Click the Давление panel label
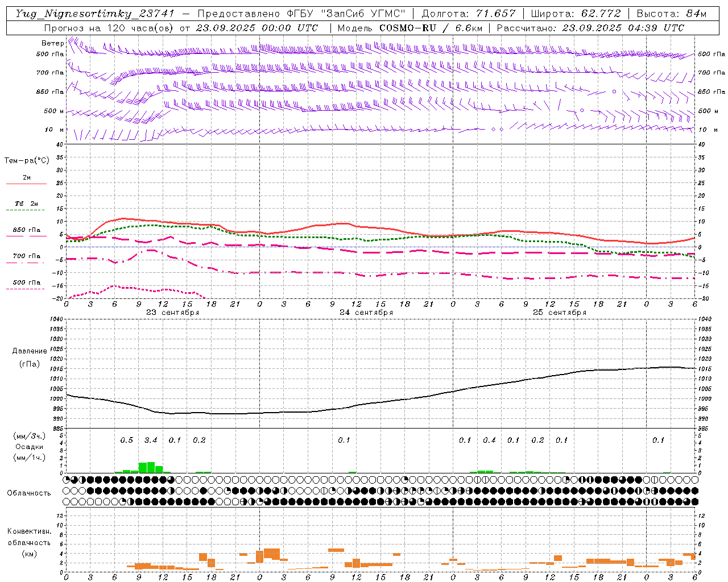728x582 pixels. point(30,351)
